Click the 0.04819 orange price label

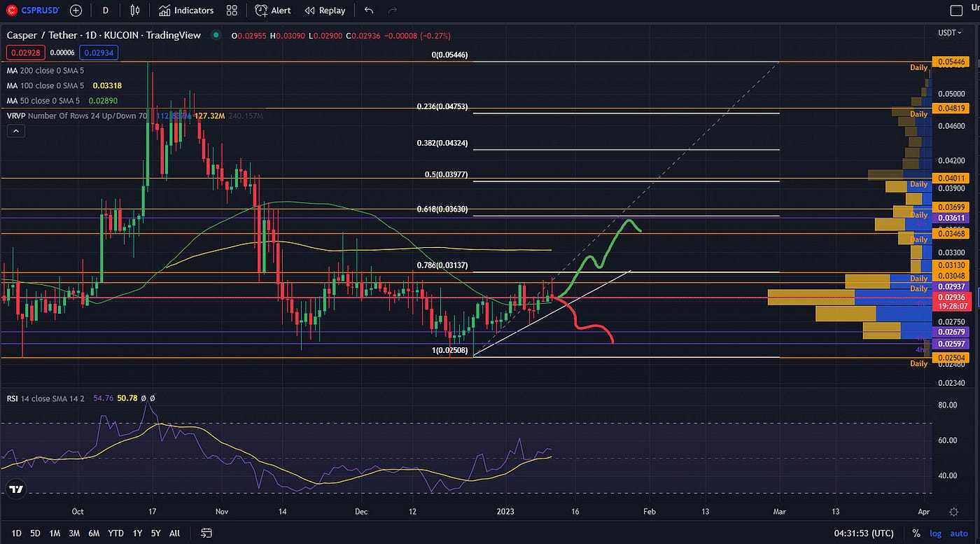(951, 109)
